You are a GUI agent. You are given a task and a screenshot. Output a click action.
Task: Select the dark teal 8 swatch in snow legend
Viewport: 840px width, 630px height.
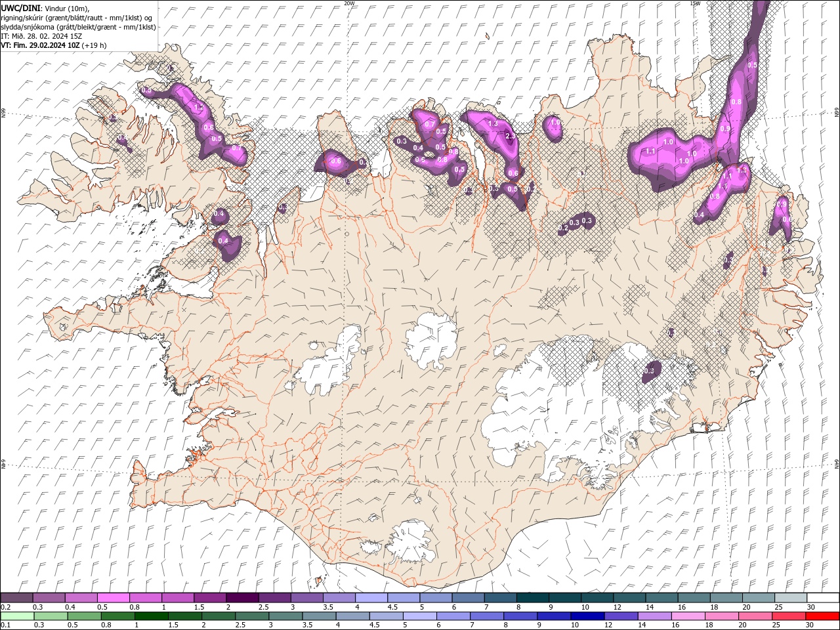point(532,598)
